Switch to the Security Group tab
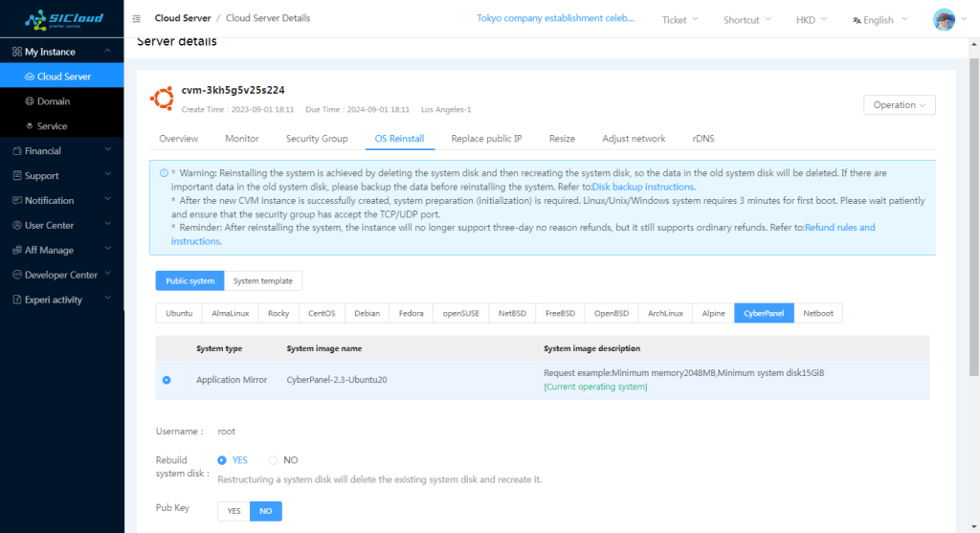This screenshot has width=980, height=533. click(316, 139)
